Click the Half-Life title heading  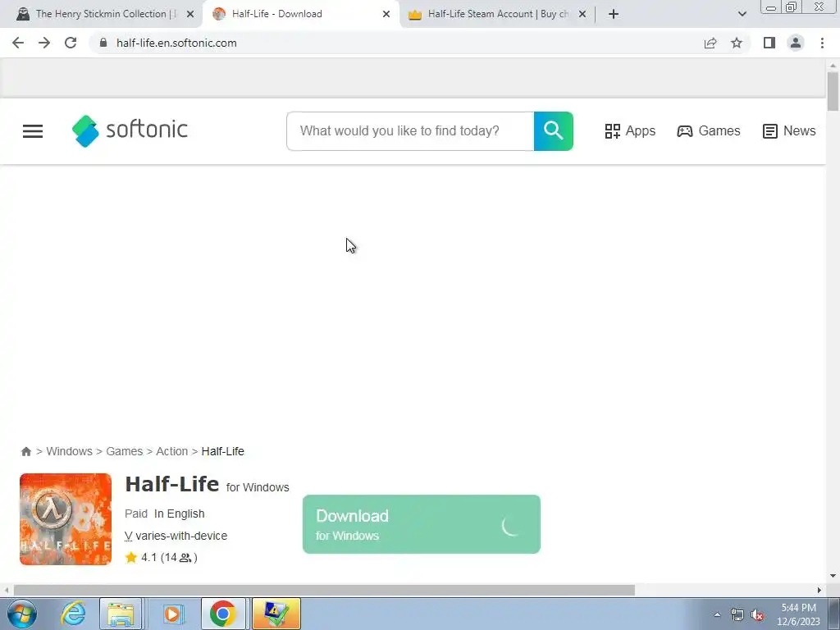tap(172, 484)
